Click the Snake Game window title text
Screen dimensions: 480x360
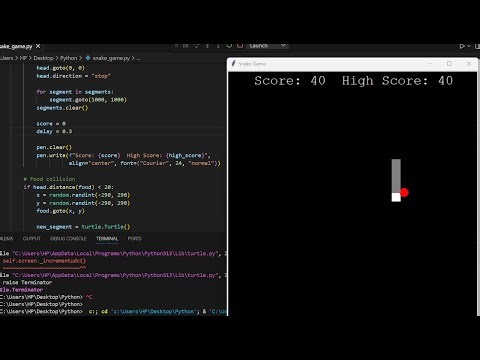pyautogui.click(x=252, y=64)
